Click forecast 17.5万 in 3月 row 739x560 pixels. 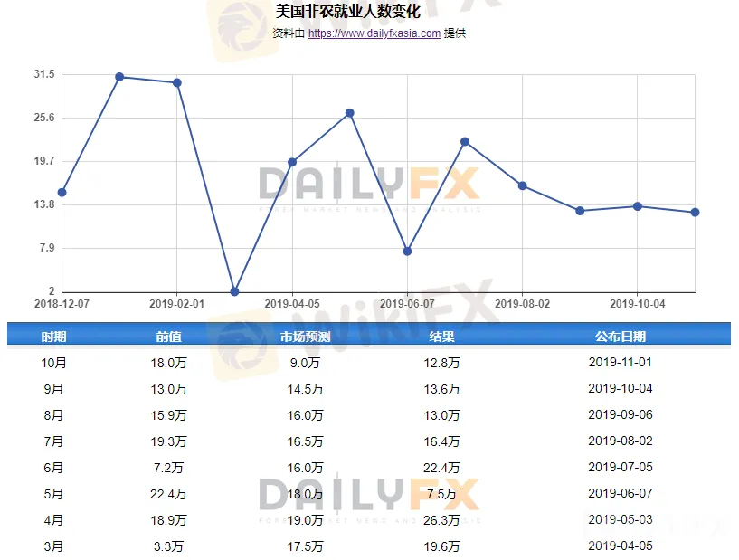point(306,546)
